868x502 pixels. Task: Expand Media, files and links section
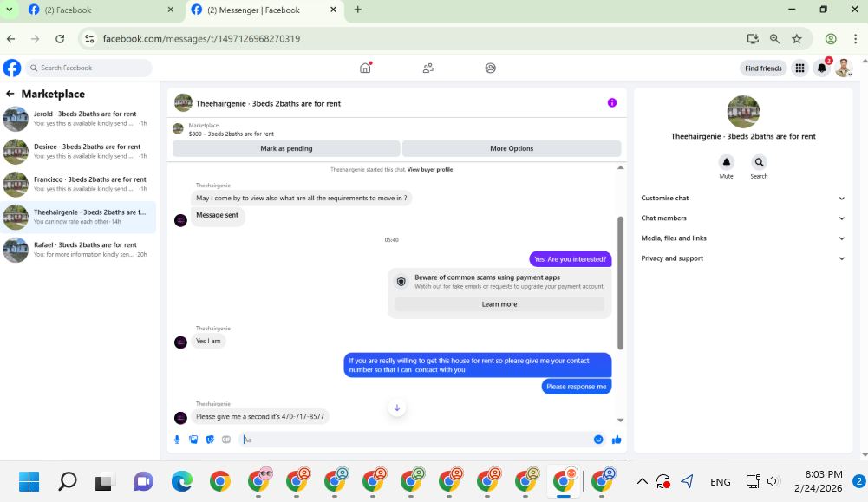743,238
